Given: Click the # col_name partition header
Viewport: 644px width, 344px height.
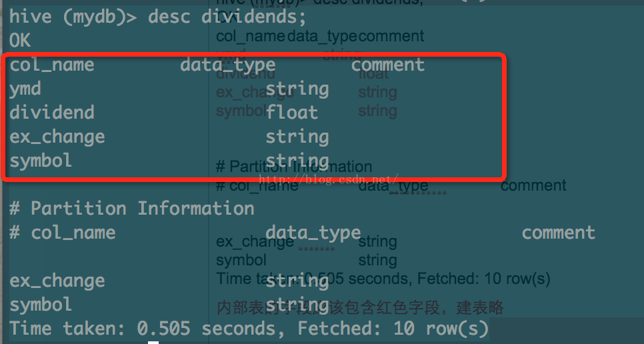Looking at the screenshot, I should pyautogui.click(x=62, y=233).
